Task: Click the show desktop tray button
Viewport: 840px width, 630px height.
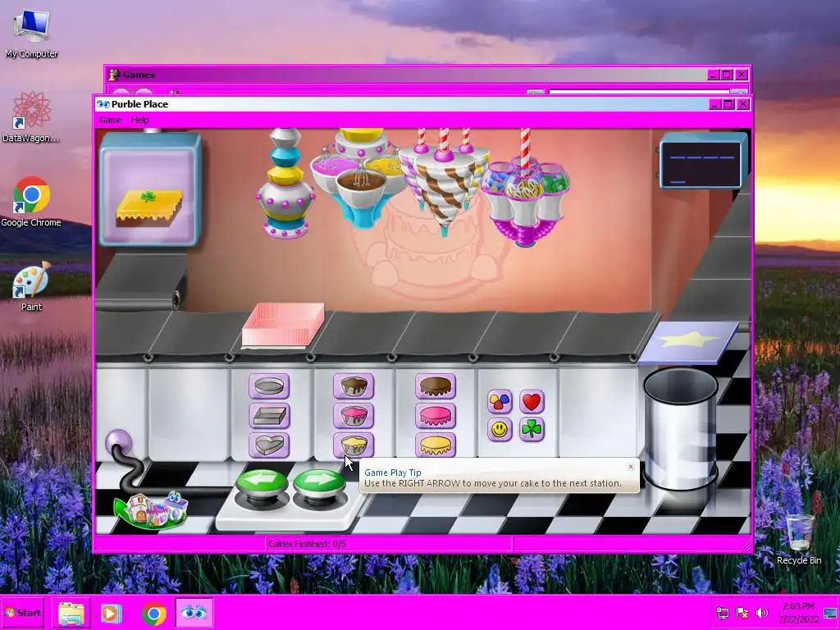Action: tap(831, 613)
